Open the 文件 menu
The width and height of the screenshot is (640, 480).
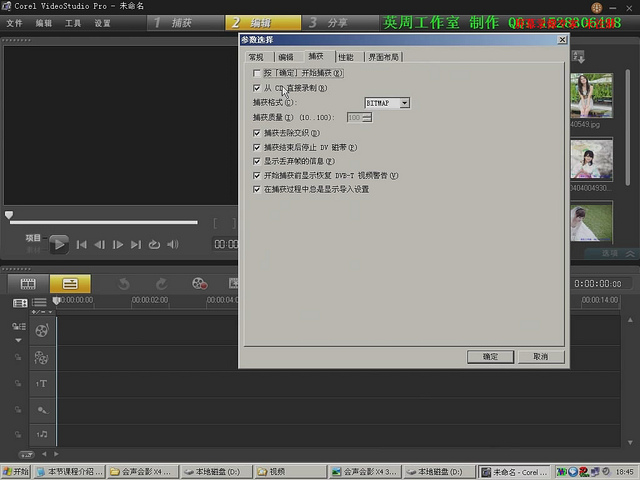point(14,23)
